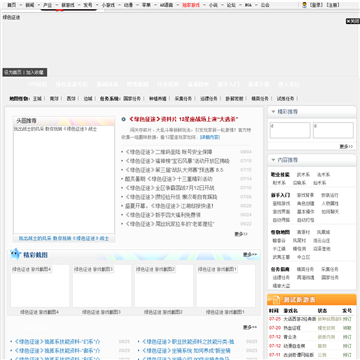Select the 进入论坛 tab
Screen dimensions: 360x360
289,84
